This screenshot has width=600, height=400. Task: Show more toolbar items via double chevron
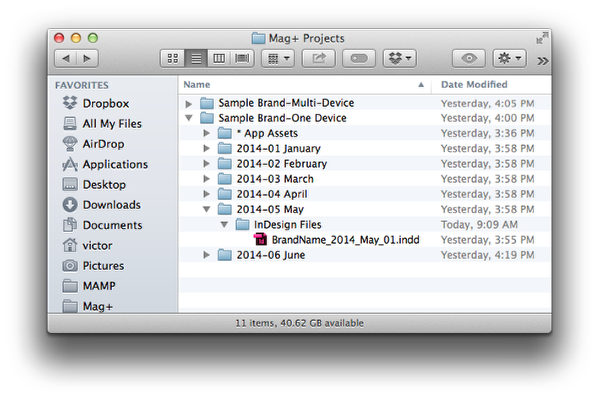pos(542,61)
